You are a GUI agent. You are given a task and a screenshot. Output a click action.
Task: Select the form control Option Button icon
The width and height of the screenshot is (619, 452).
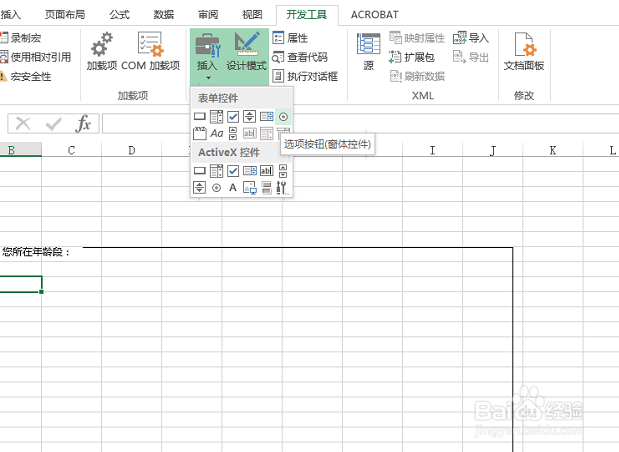tap(283, 117)
